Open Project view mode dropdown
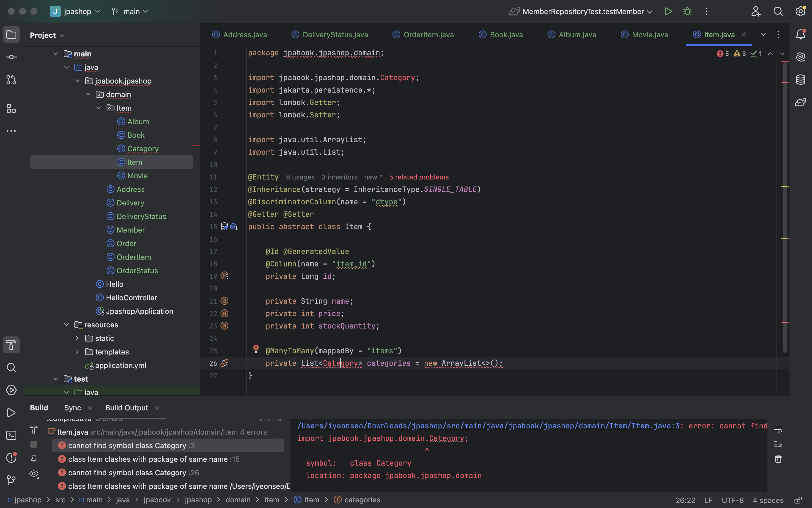 (47, 35)
